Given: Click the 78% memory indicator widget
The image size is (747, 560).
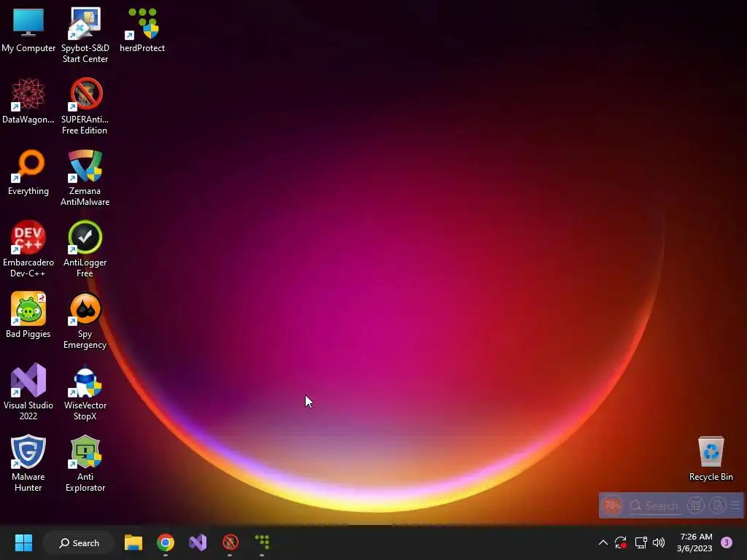Looking at the screenshot, I should [x=612, y=505].
